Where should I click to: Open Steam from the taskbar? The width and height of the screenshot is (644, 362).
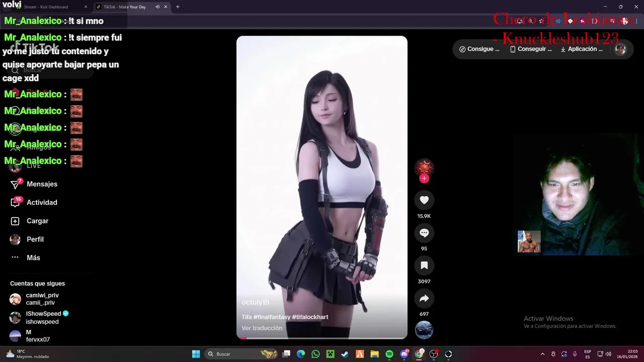(x=345, y=354)
